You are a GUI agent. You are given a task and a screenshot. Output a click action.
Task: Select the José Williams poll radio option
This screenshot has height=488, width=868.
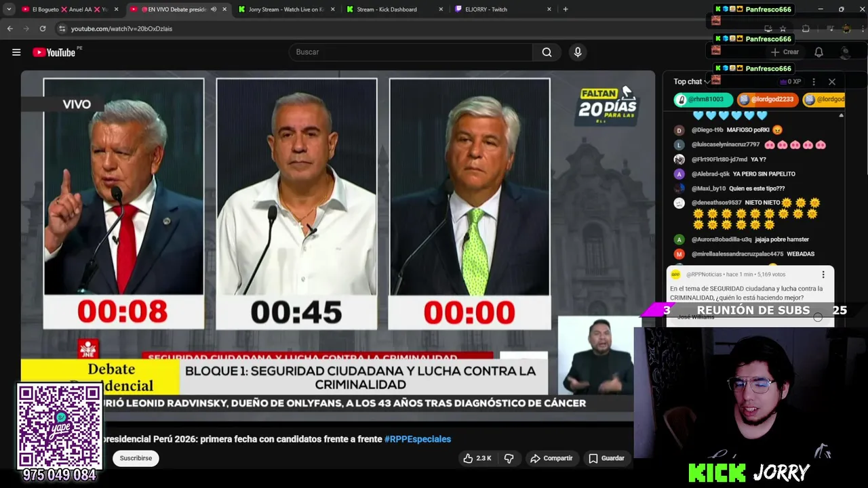coord(818,317)
